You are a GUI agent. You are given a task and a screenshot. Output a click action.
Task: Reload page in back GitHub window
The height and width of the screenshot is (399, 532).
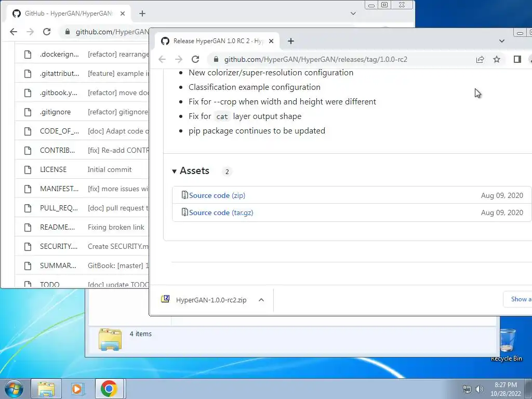click(x=47, y=32)
